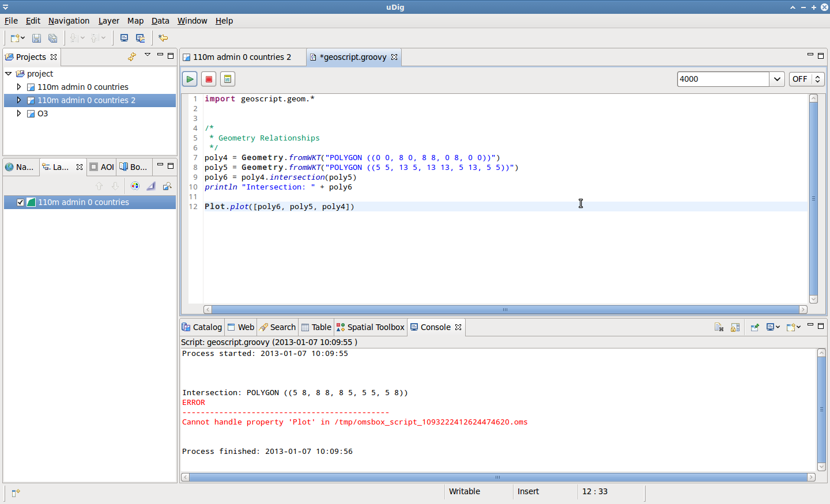Click the 12 : 33 cursor position status entry
The image size is (830, 504).
point(595,491)
